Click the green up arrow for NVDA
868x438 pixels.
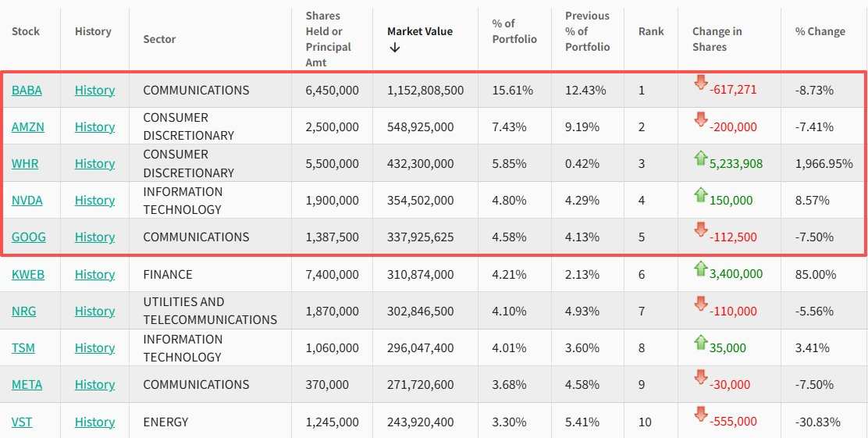[x=700, y=196]
